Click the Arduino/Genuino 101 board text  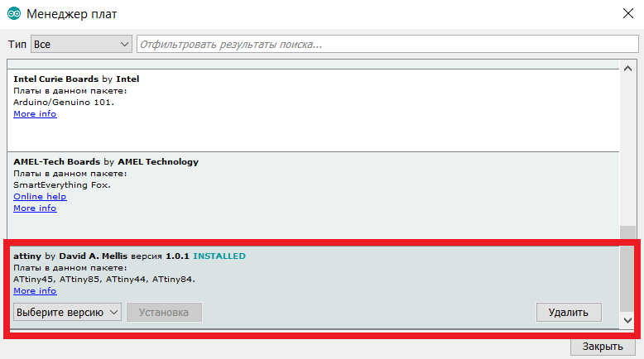click(64, 103)
